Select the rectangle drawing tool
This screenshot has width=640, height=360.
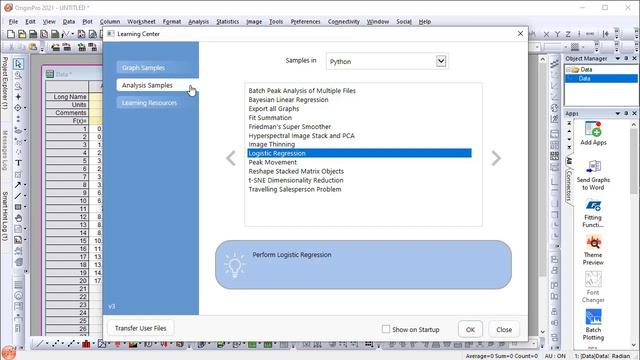click(x=18, y=207)
